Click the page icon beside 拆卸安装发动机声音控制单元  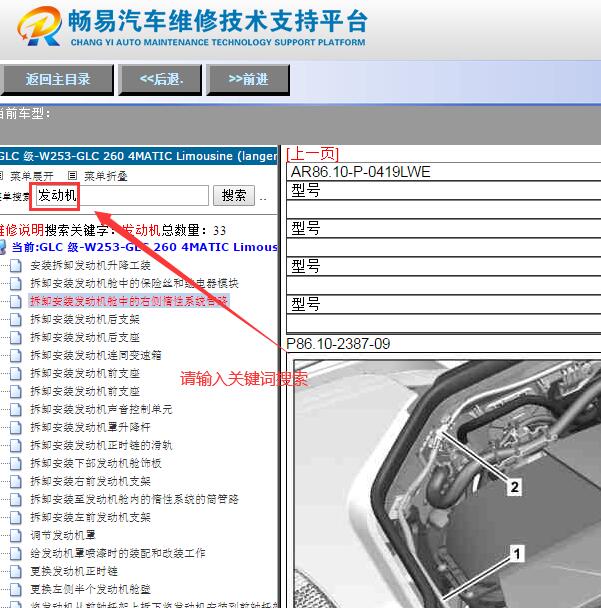pyautogui.click(x=16, y=409)
